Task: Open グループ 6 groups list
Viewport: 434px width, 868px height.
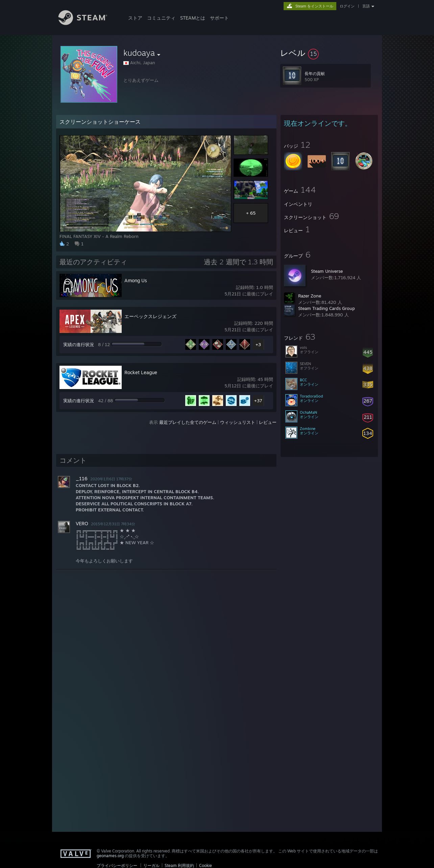Action: click(x=297, y=255)
